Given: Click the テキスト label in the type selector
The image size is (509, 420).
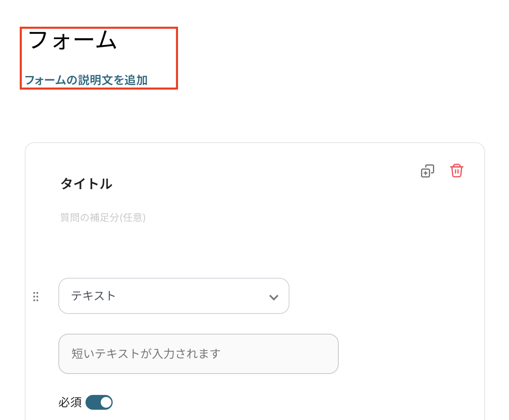Looking at the screenshot, I should (93, 296).
